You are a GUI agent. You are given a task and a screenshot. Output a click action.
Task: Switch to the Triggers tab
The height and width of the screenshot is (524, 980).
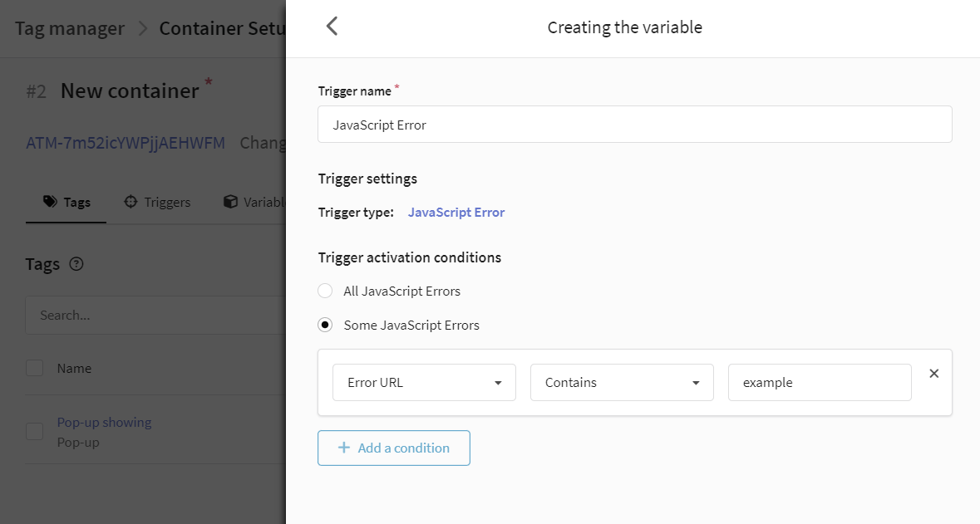coord(157,203)
